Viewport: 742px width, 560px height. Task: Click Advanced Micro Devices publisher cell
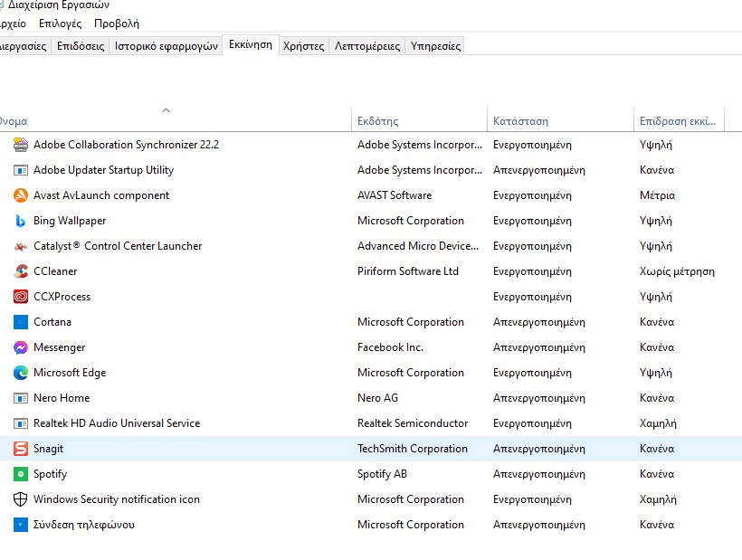[x=418, y=246]
